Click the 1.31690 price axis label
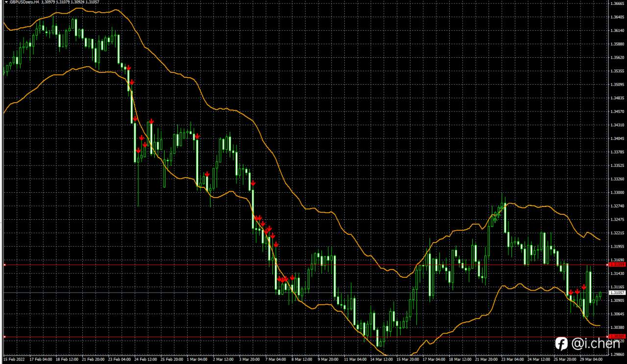The height and width of the screenshot is (364, 627). click(x=617, y=260)
